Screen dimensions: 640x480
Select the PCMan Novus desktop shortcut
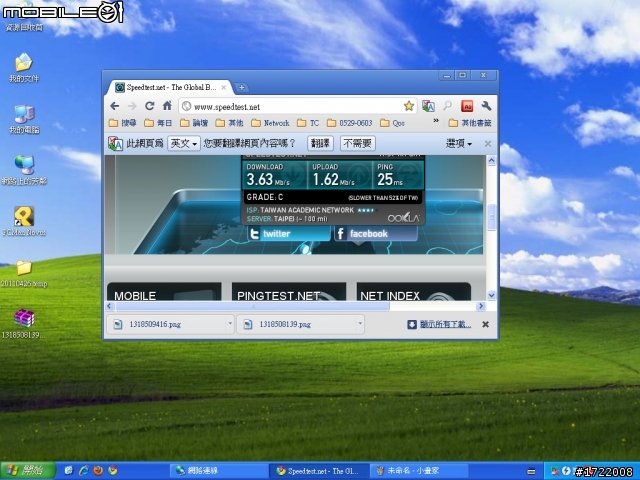pyautogui.click(x=24, y=222)
